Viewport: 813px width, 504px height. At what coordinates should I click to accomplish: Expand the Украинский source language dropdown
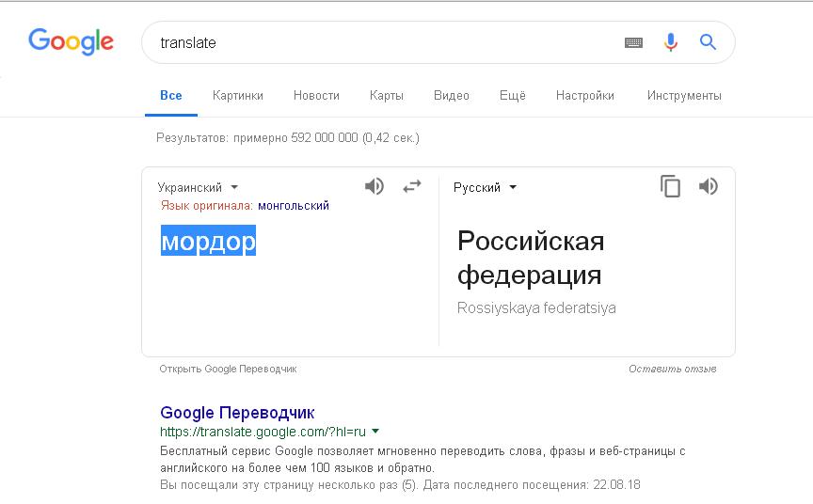pyautogui.click(x=198, y=187)
